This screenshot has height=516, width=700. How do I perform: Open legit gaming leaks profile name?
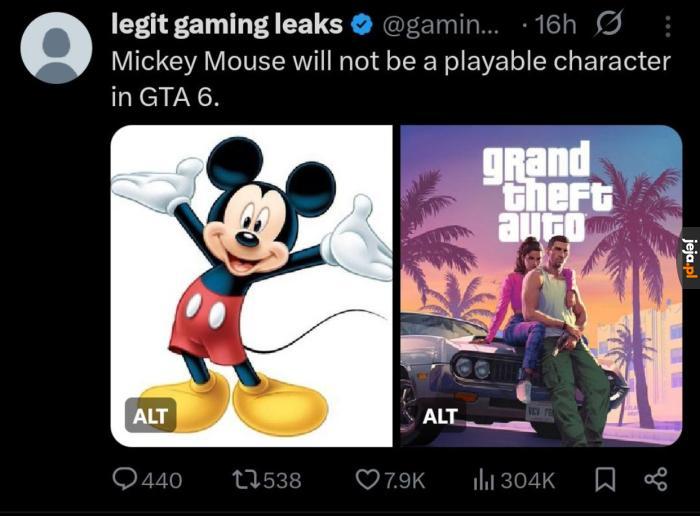(227, 25)
